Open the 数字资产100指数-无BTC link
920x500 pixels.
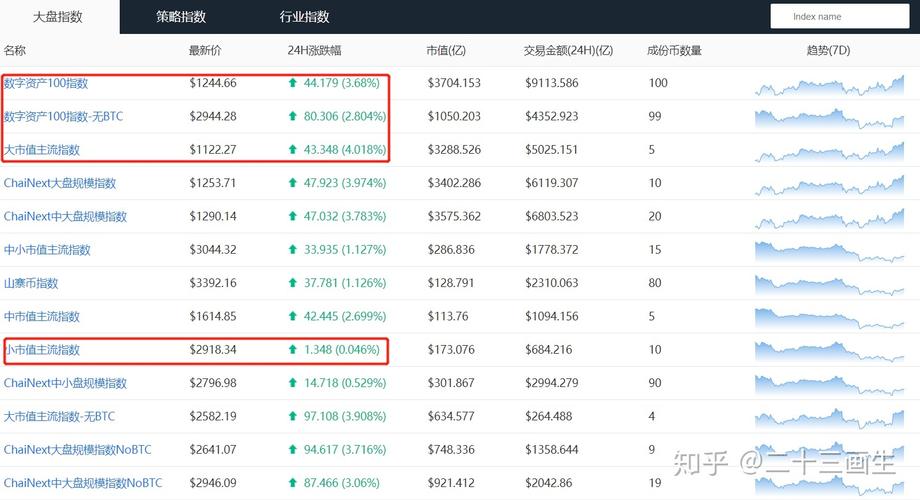[x=63, y=116]
